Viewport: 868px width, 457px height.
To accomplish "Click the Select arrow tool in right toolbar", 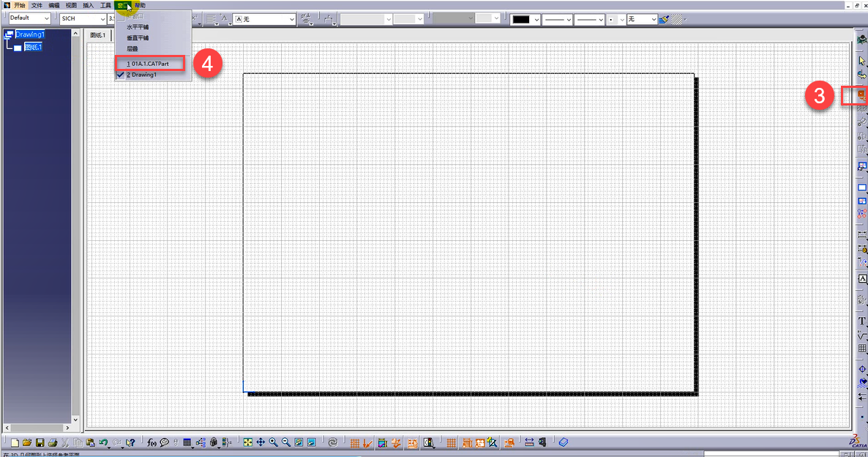I will click(x=861, y=61).
